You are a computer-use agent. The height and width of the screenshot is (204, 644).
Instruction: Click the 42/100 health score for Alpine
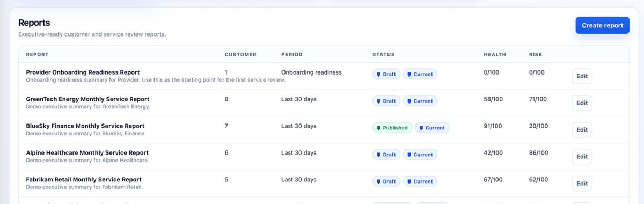493,153
